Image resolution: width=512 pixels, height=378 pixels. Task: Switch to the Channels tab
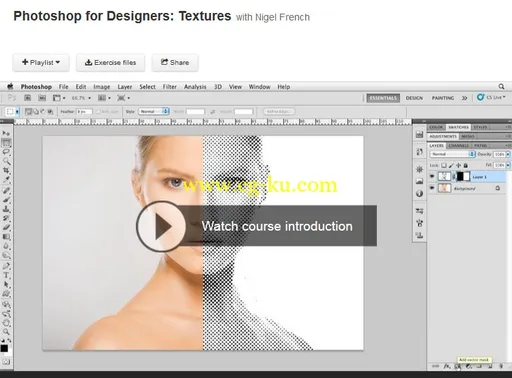458,146
